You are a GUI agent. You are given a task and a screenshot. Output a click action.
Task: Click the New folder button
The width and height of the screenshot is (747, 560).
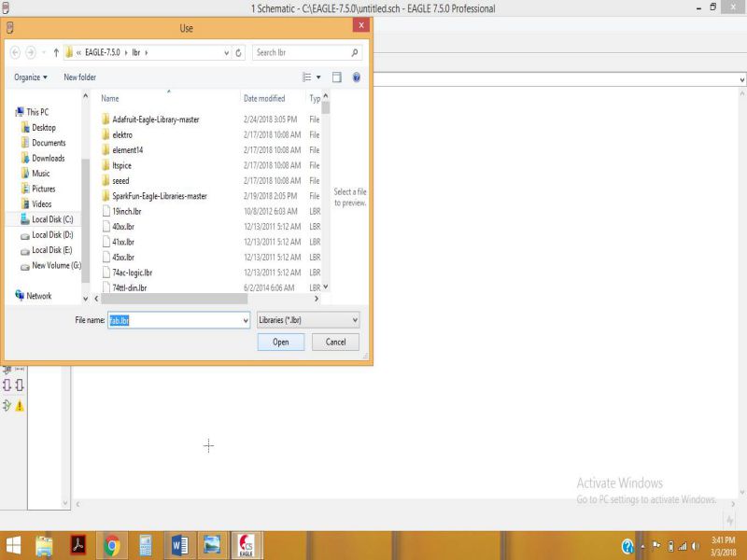80,77
